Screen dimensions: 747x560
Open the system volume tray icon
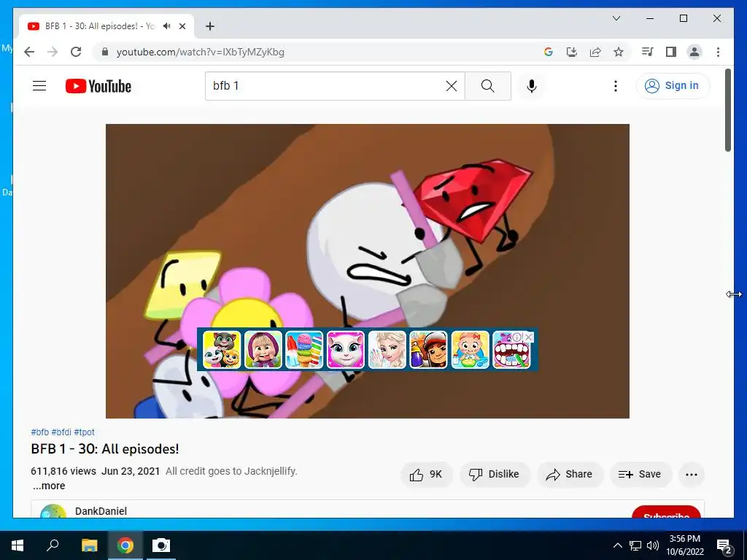point(653,545)
